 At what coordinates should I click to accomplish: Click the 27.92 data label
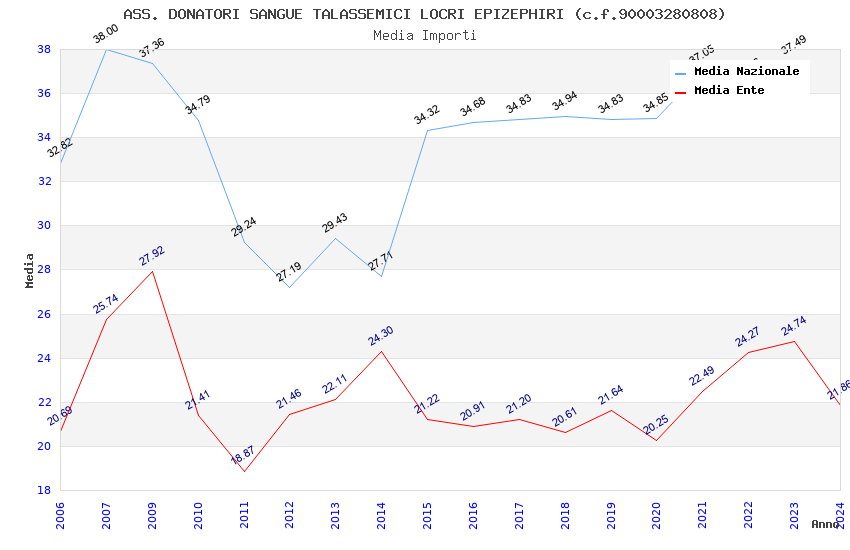click(151, 256)
